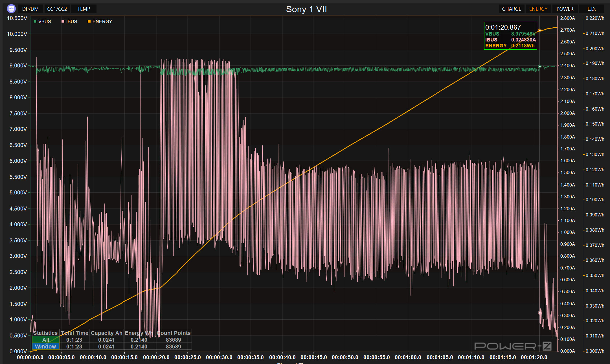Viewport: 610px width, 364px height.
Task: Click the purple chart app icon
Action: point(11,9)
